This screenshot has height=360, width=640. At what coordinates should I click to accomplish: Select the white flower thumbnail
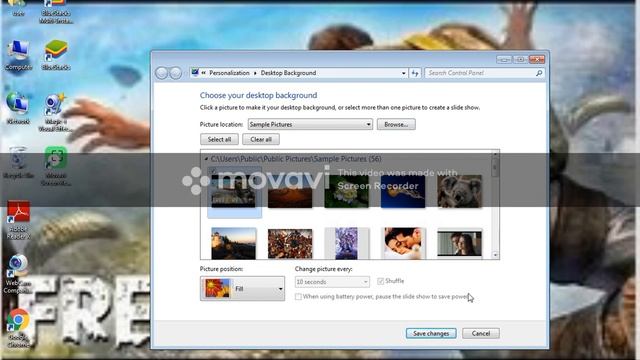346,192
